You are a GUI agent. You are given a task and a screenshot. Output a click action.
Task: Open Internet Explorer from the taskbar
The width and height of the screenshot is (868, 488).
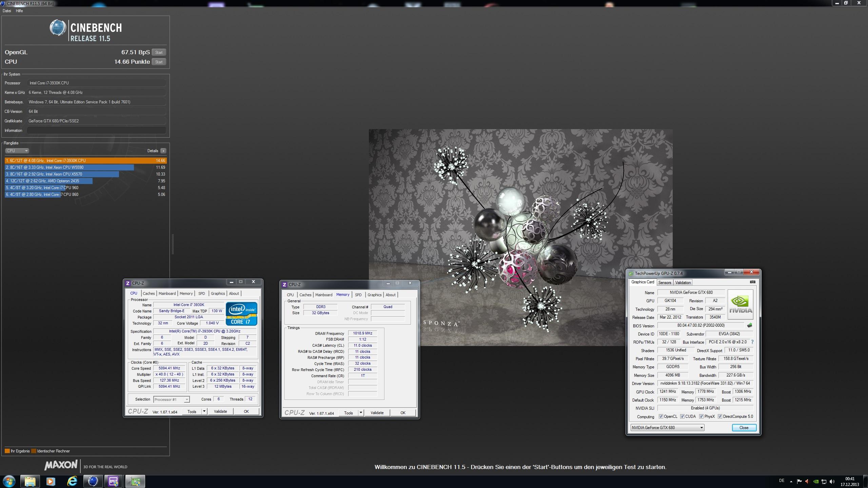click(72, 481)
